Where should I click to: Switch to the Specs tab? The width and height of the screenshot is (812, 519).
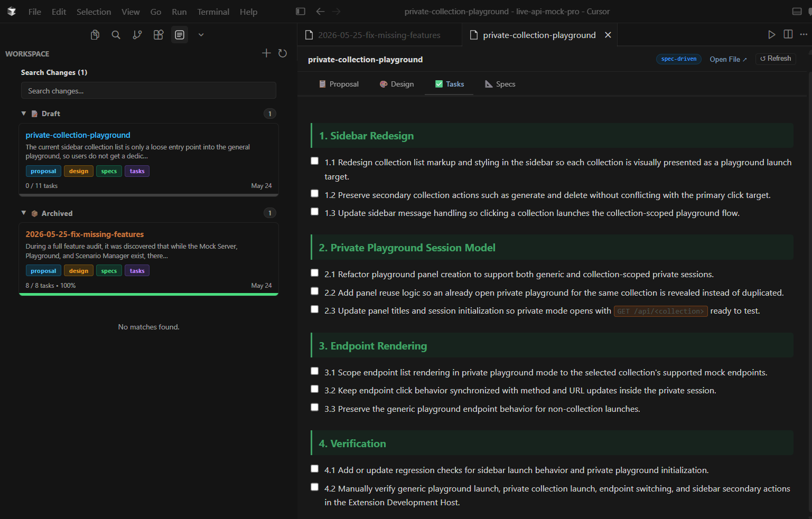[x=500, y=84]
